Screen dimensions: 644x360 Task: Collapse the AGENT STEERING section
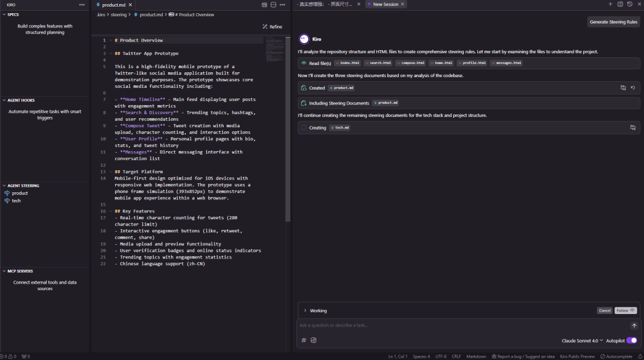(x=4, y=186)
